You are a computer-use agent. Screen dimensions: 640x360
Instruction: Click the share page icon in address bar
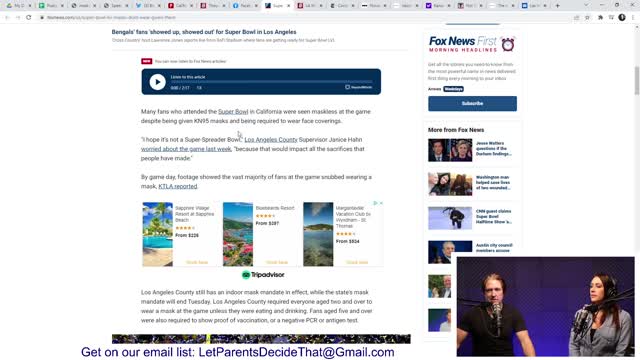tap(576, 18)
